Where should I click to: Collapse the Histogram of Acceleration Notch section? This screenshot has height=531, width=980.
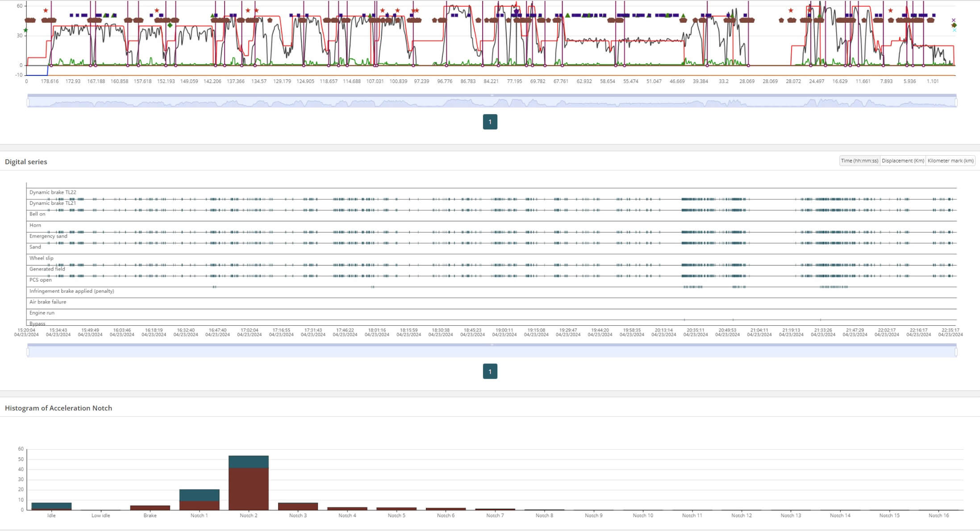click(58, 408)
